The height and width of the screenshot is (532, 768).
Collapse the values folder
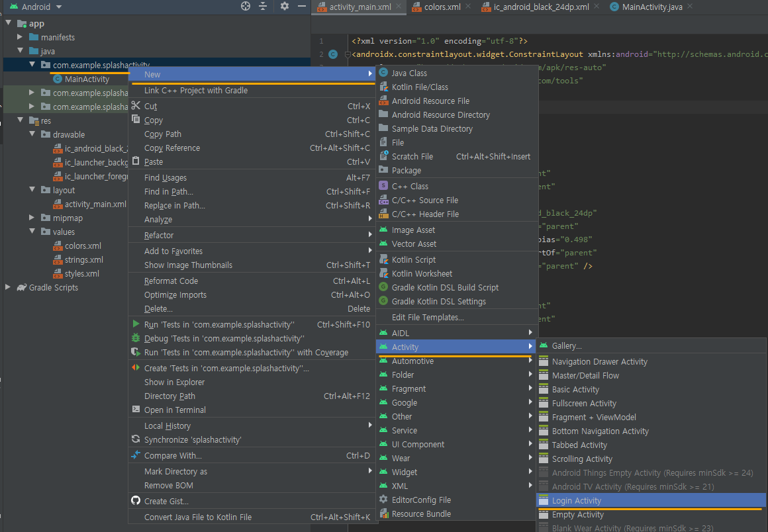coord(32,232)
